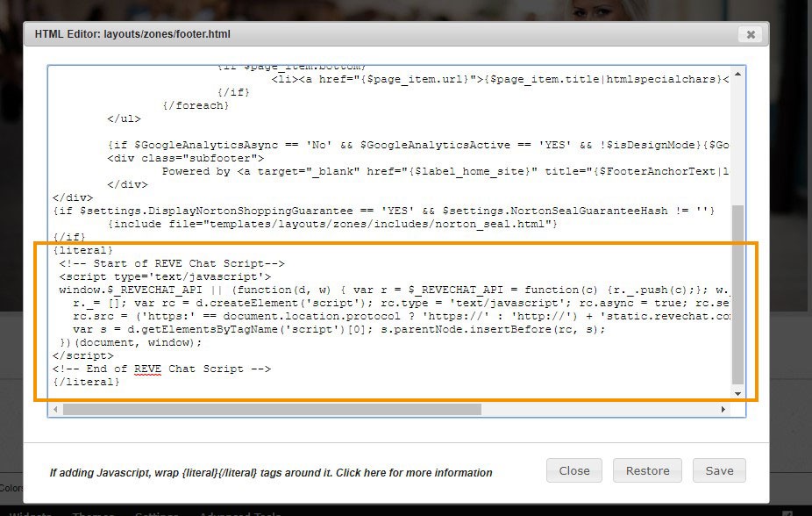Screen dimensions: 812x516
Task: Save the footer.html changes
Action: coord(719,470)
